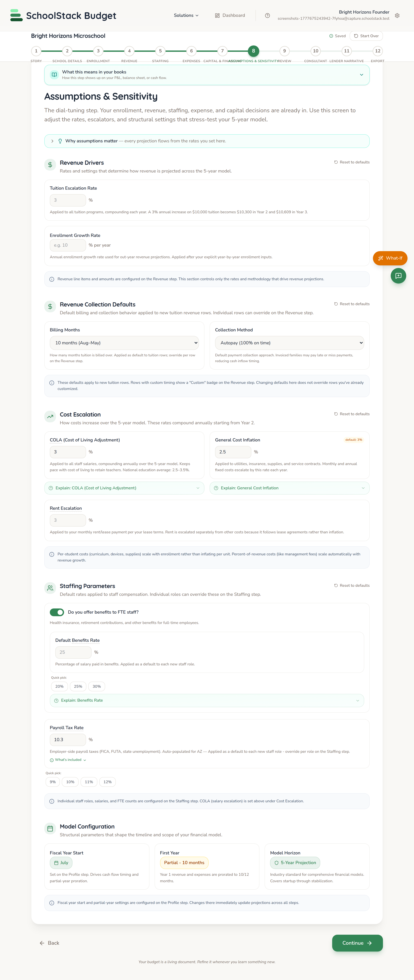The height and width of the screenshot is (980, 414).
Task: Focus the Payroll Tax Rate input
Action: [68, 740]
